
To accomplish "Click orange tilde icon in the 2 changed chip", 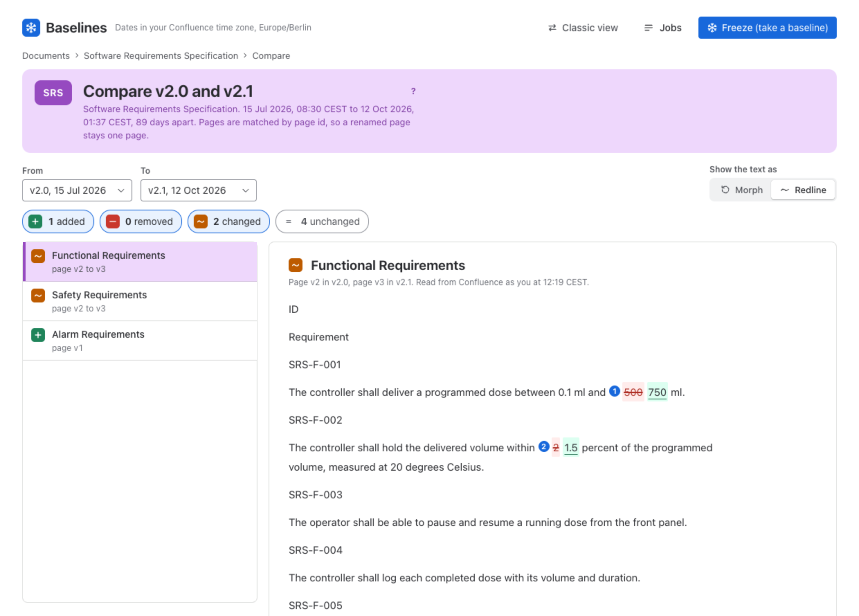I will (201, 221).
